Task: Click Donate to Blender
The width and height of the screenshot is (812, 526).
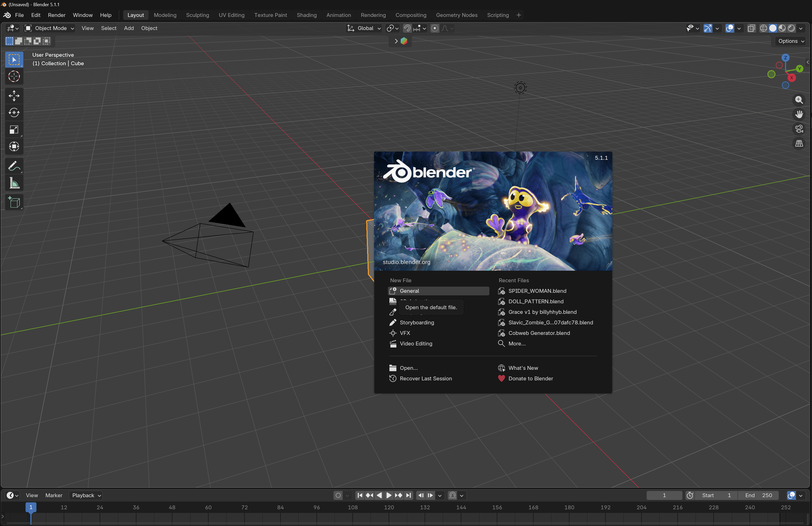Action: 547,379
